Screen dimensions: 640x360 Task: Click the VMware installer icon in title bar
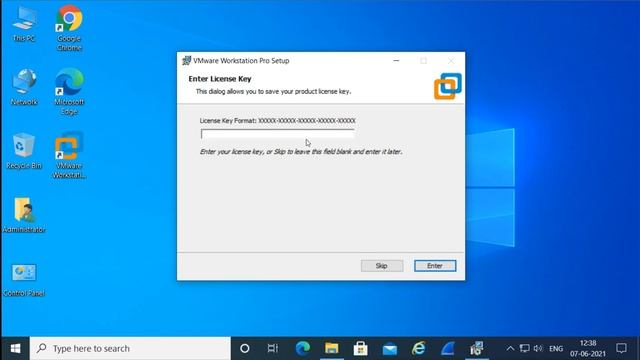coord(186,61)
